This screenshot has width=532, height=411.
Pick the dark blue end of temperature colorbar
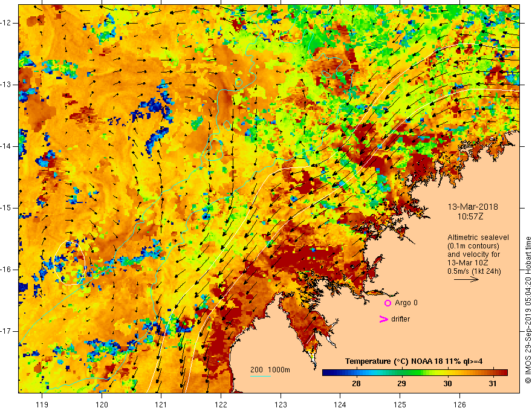click(x=326, y=373)
